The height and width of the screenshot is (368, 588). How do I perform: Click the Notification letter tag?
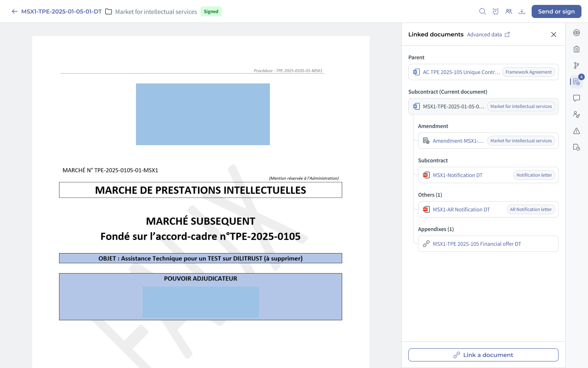(x=534, y=175)
